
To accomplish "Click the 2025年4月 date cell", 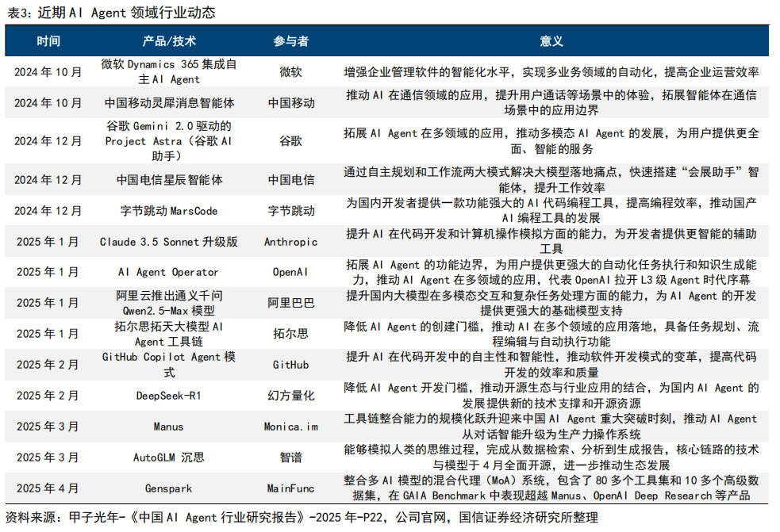I will tap(48, 488).
